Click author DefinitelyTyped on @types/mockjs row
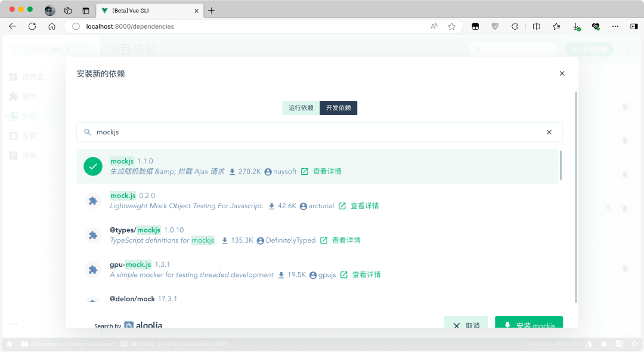 coord(286,240)
